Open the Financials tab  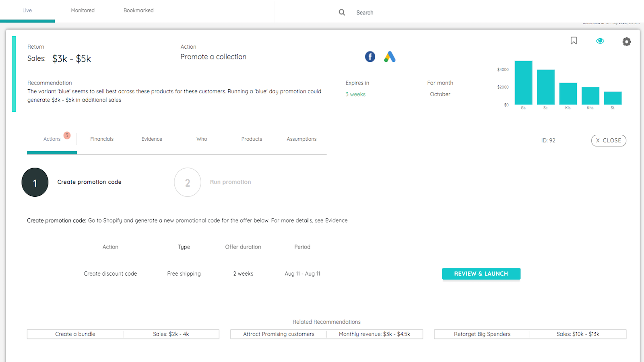point(102,139)
